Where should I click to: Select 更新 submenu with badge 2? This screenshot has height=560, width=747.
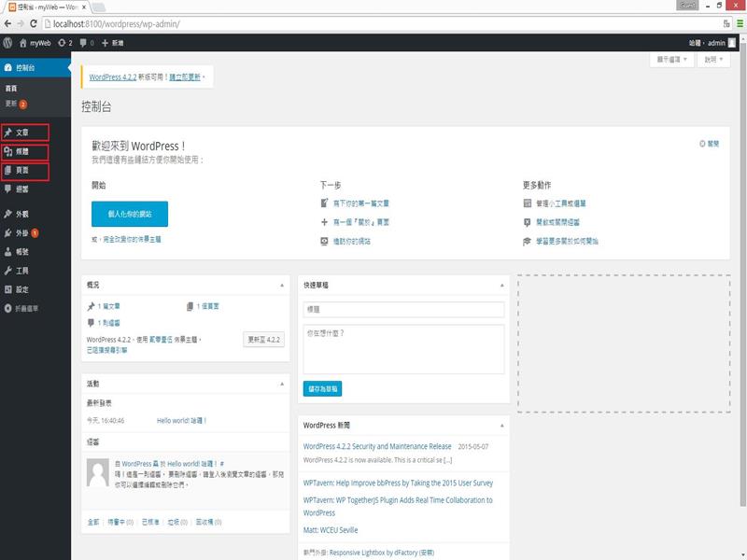pyautogui.click(x=16, y=104)
